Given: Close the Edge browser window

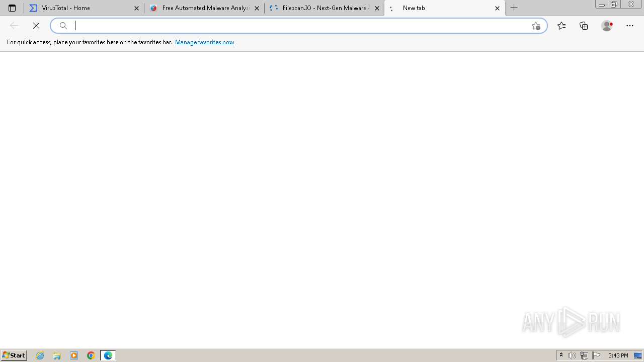Looking at the screenshot, I should (631, 5).
